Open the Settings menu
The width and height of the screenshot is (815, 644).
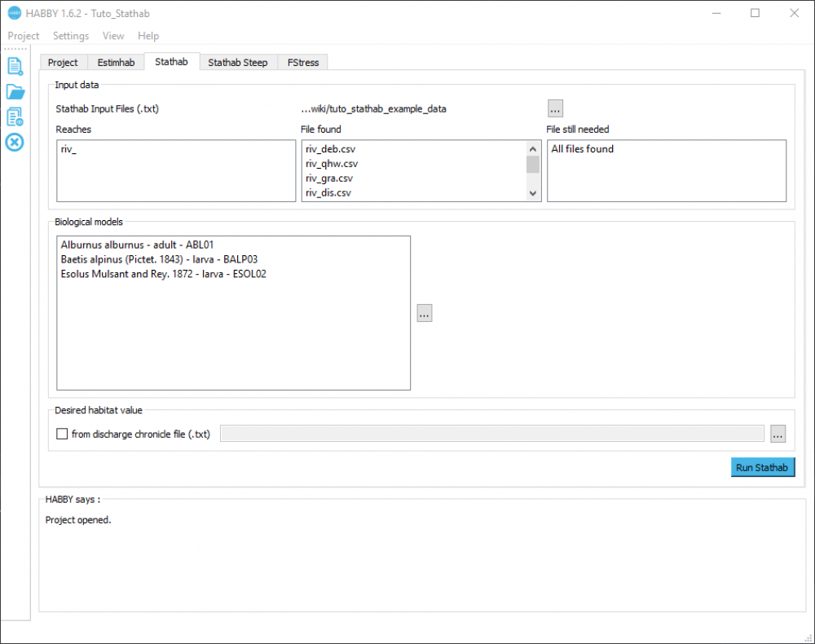(x=71, y=36)
